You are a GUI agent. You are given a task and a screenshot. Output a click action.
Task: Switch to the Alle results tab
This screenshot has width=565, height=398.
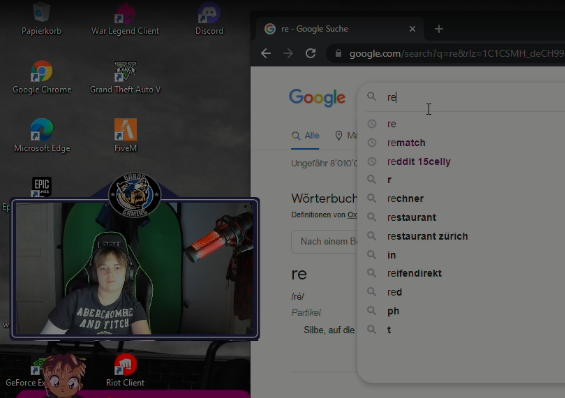coord(305,136)
